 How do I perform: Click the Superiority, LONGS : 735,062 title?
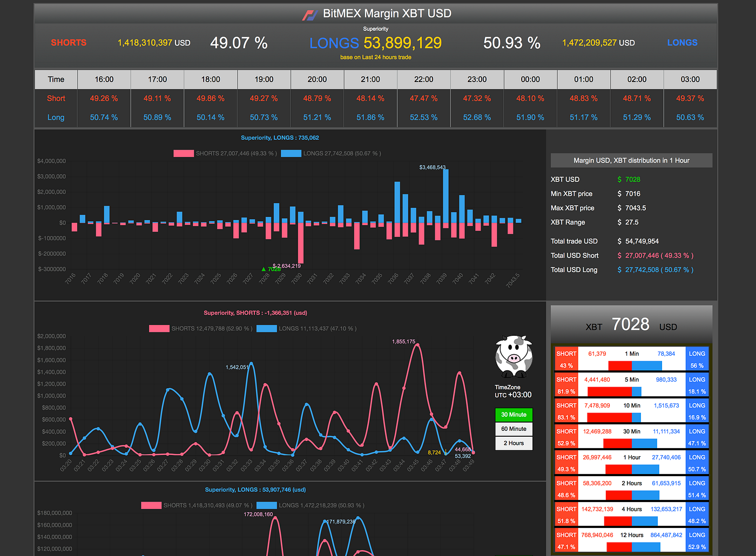[x=280, y=138]
